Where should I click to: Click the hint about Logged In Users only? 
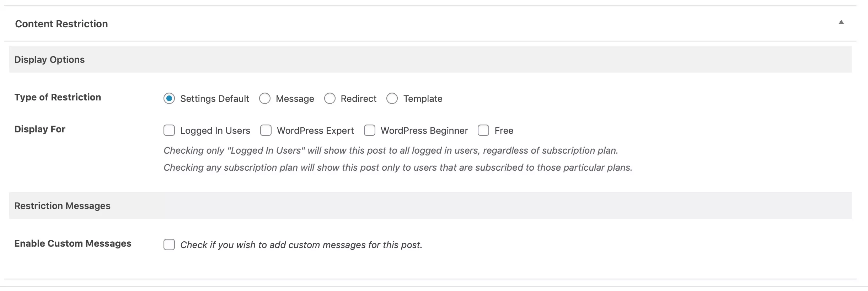point(390,150)
